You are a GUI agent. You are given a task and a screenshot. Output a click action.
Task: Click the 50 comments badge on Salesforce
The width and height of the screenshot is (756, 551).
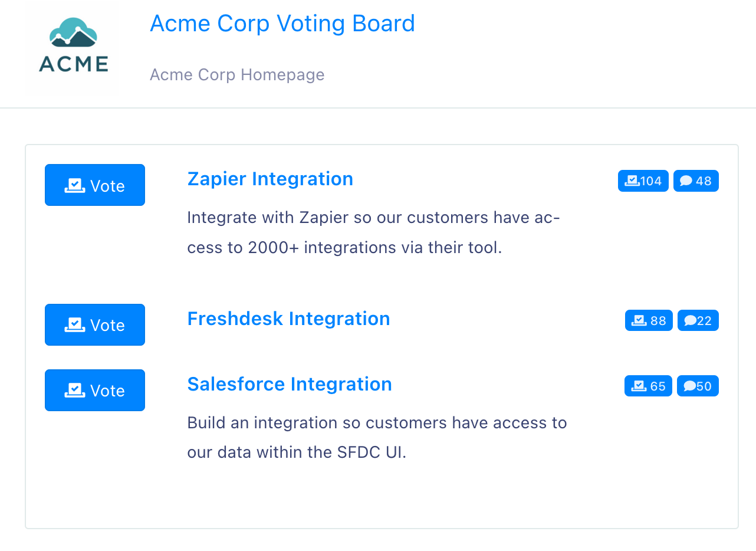coord(698,386)
